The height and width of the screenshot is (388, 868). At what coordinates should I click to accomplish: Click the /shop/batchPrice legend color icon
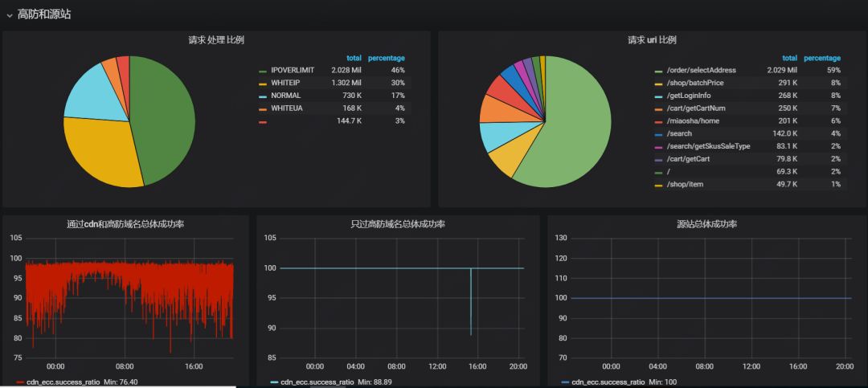[x=658, y=84]
